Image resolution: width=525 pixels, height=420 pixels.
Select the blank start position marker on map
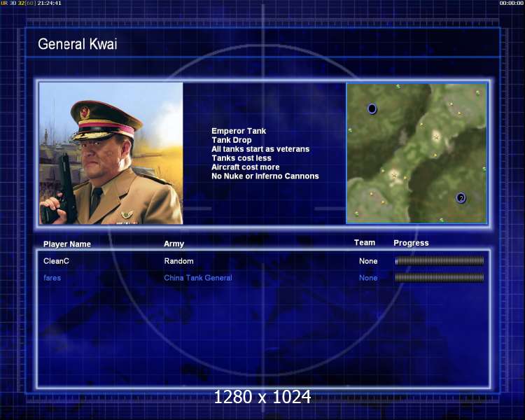click(372, 108)
